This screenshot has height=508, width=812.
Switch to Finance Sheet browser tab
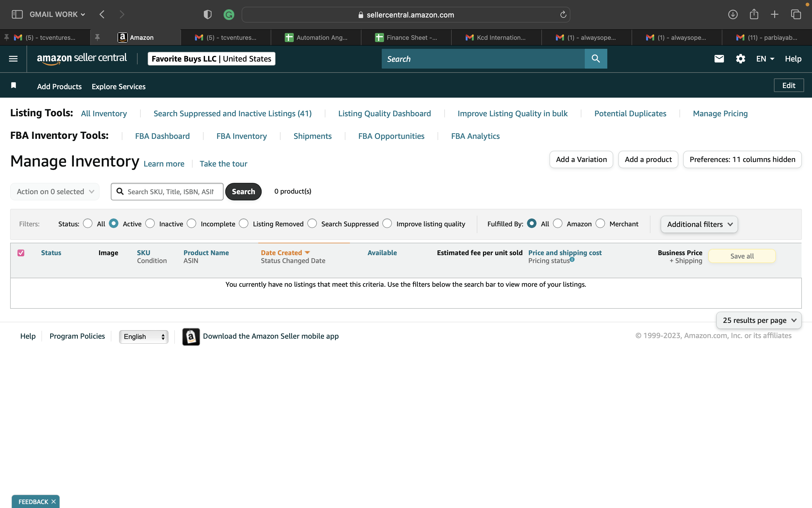[406, 37]
